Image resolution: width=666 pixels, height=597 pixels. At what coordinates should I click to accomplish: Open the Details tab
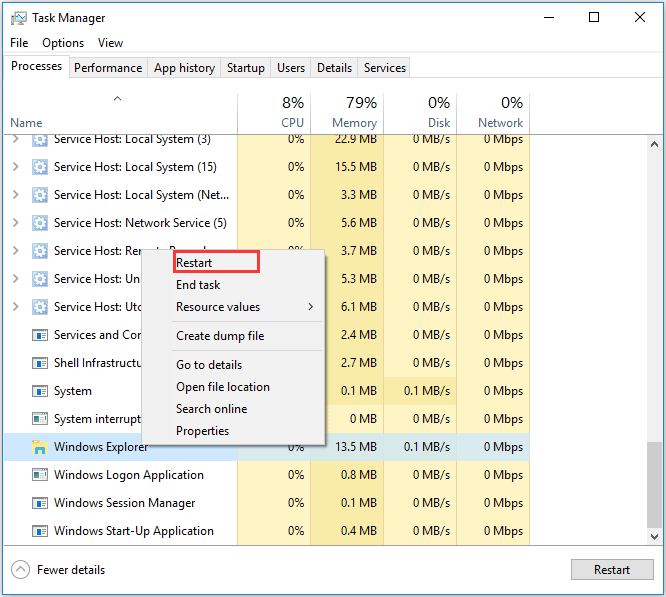[x=334, y=68]
